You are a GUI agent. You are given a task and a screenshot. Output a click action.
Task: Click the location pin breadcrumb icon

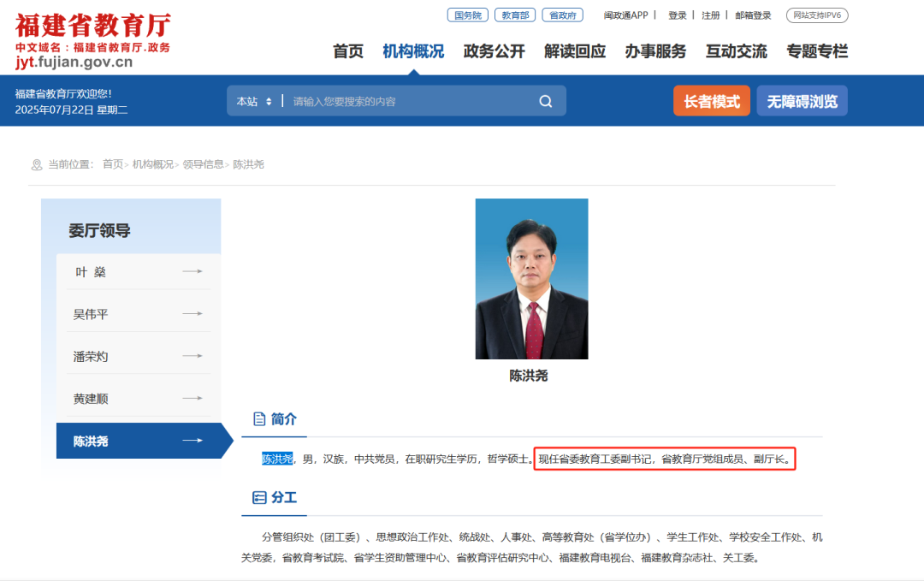point(37,164)
